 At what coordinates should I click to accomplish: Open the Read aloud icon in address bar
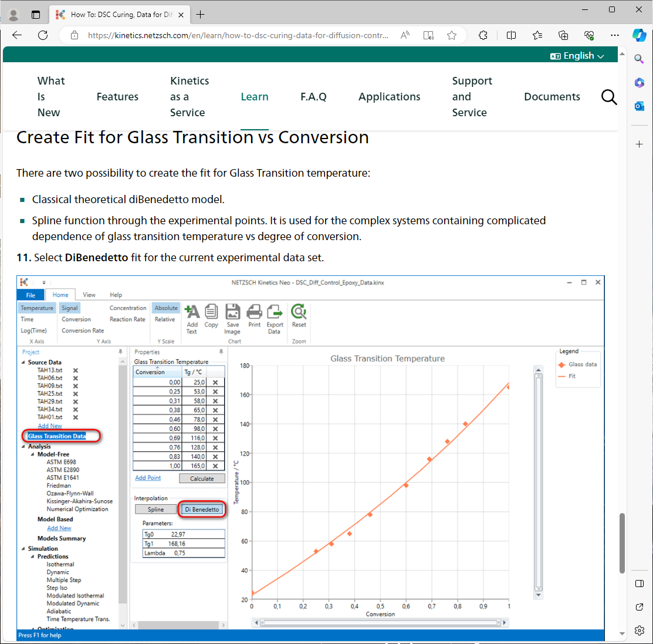[405, 35]
